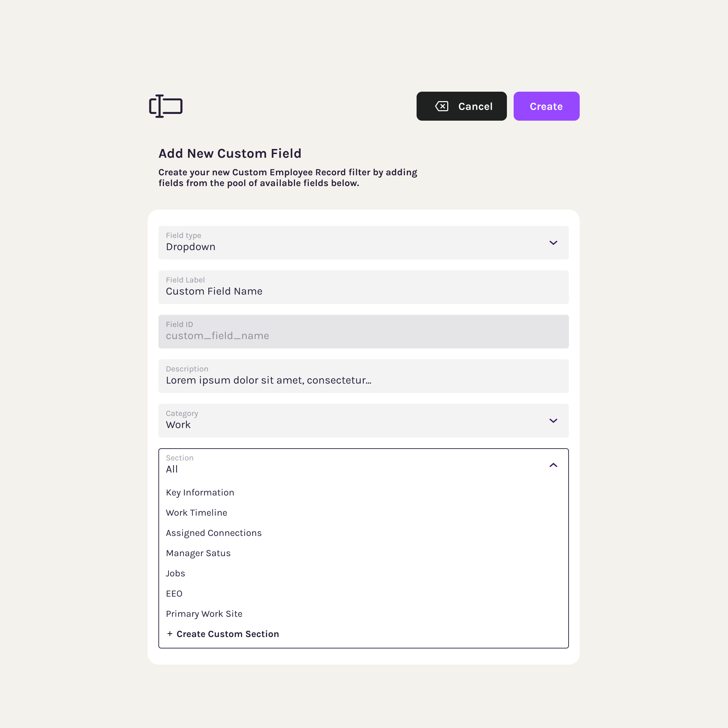This screenshot has width=728, height=728.
Task: Select Key Information section option
Action: click(x=200, y=492)
